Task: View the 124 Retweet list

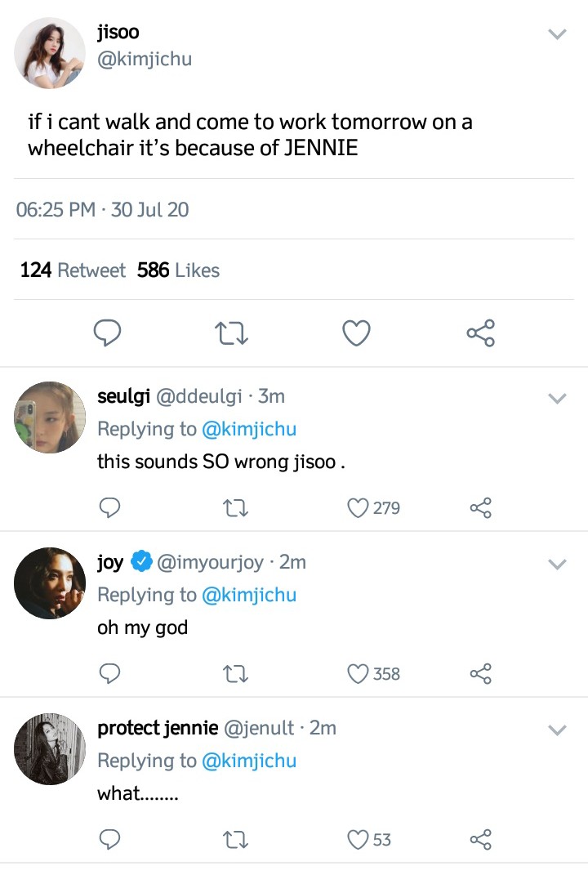Action: click(x=73, y=270)
